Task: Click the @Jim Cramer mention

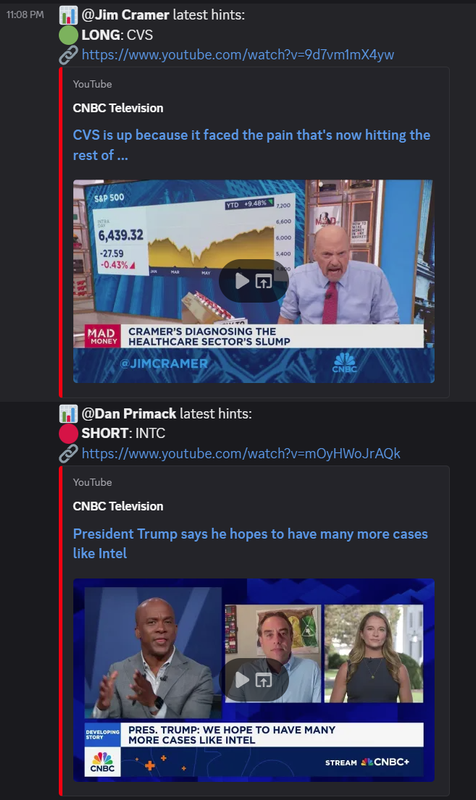Action: click(125, 15)
